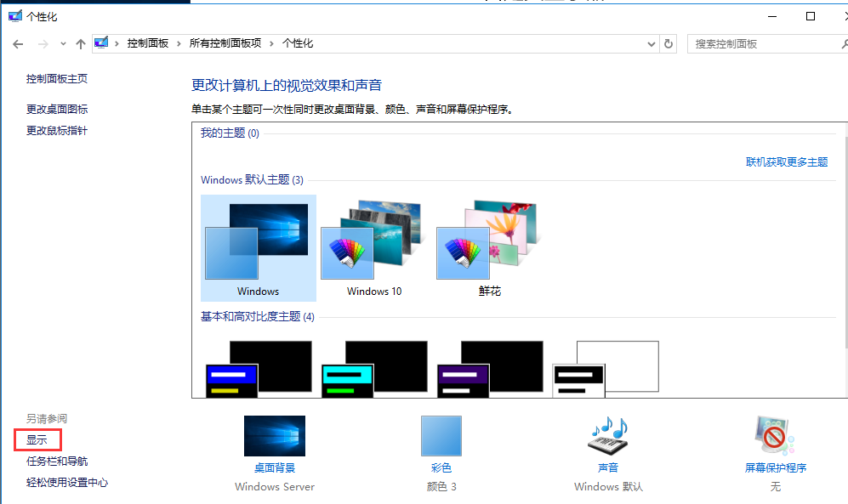The image size is (848, 504).
Task: Expand the chevron after 所有控制面板项 in the address bar
Action: pos(271,43)
